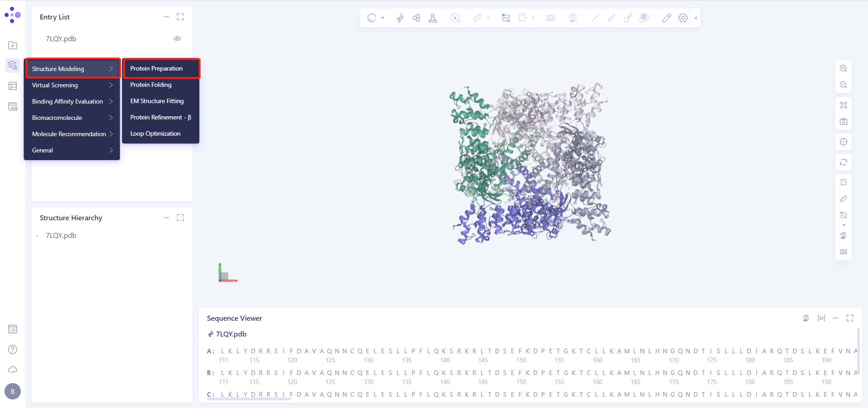Open the General submenu

point(72,150)
